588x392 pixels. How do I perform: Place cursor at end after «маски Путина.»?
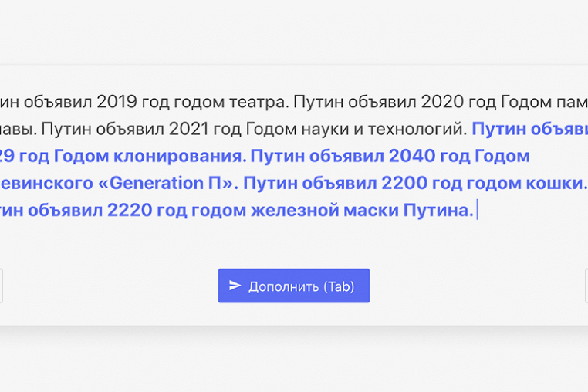click(476, 210)
